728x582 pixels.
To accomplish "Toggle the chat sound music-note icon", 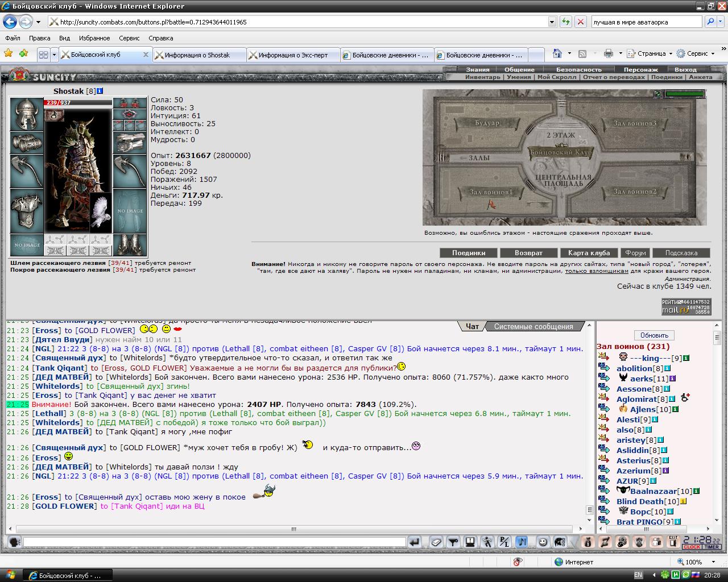I will tap(522, 542).
